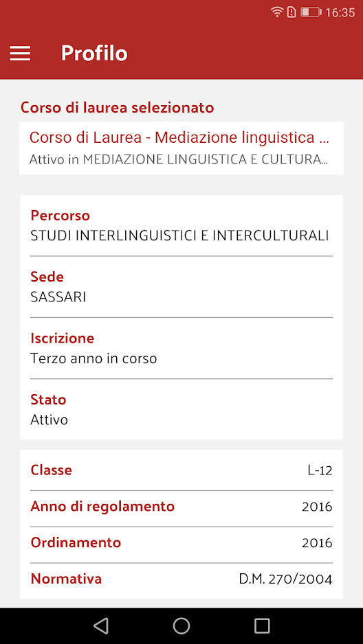Viewport: 363px width, 644px height.
Task: Tap the Normativa D.M. 270/2004 row
Action: [181, 579]
